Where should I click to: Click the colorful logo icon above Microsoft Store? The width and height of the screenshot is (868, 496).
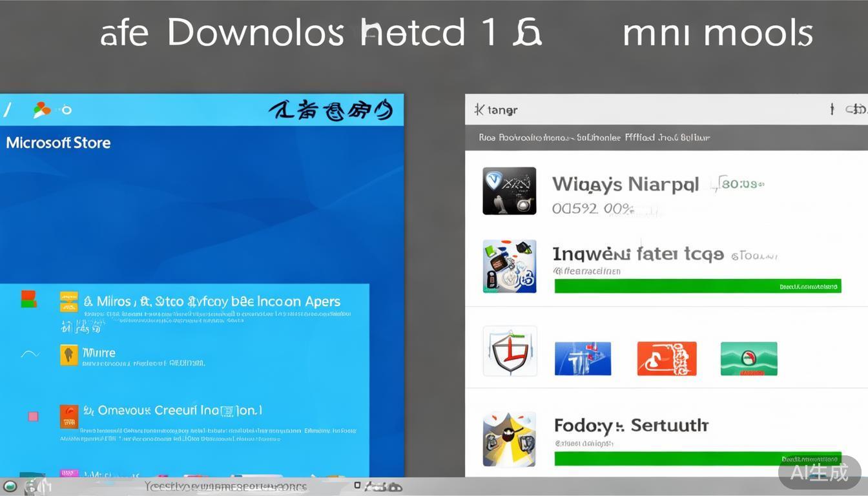tap(41, 110)
